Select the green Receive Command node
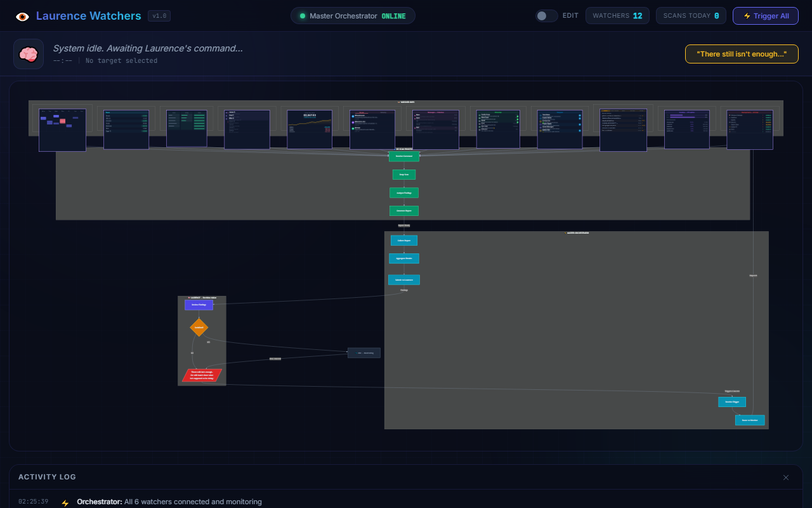812x508 pixels. (x=404, y=156)
